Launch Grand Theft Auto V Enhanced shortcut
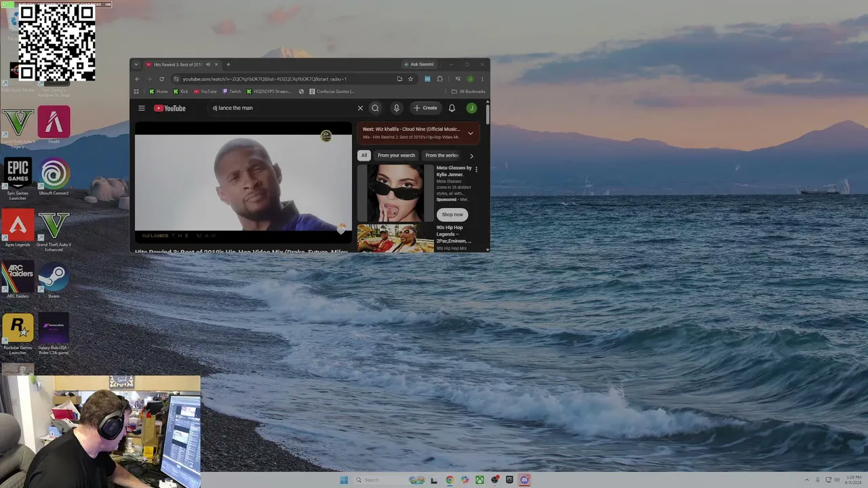The image size is (868, 488). click(x=54, y=231)
